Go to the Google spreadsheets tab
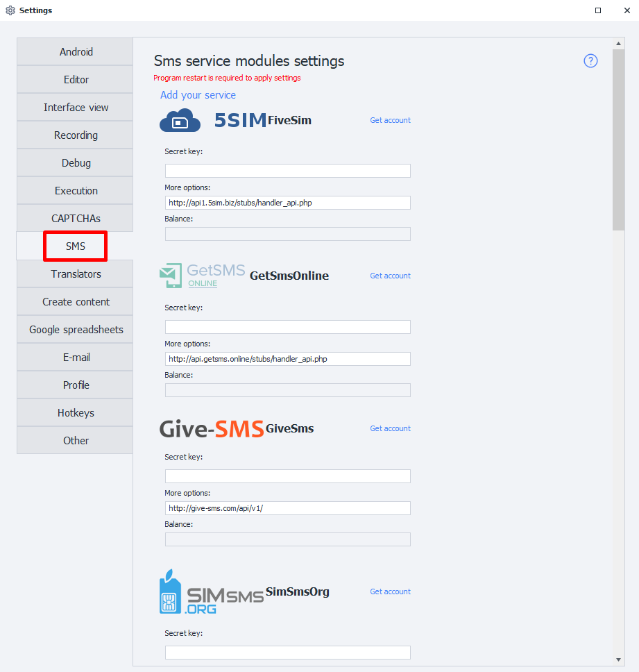 tap(76, 330)
